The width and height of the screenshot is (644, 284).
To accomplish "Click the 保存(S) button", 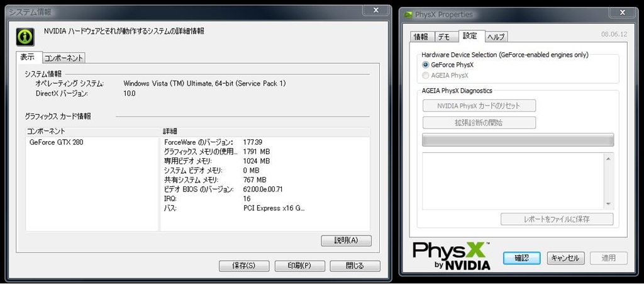I will click(244, 266).
